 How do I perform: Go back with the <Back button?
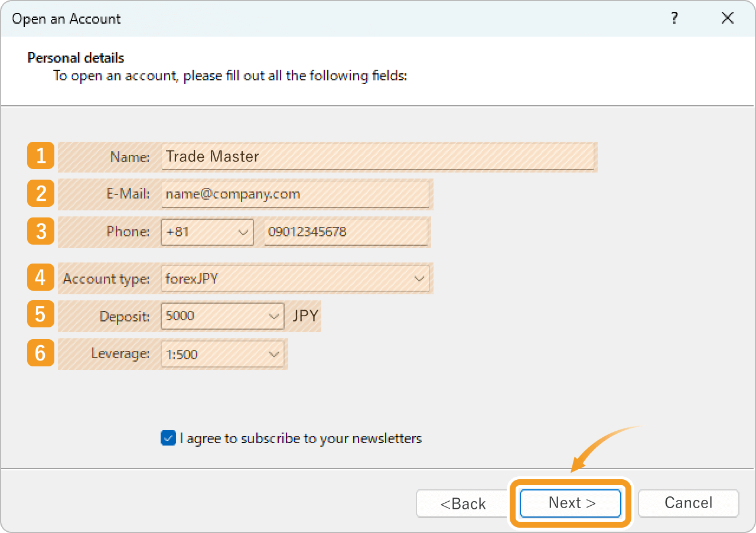[x=462, y=503]
